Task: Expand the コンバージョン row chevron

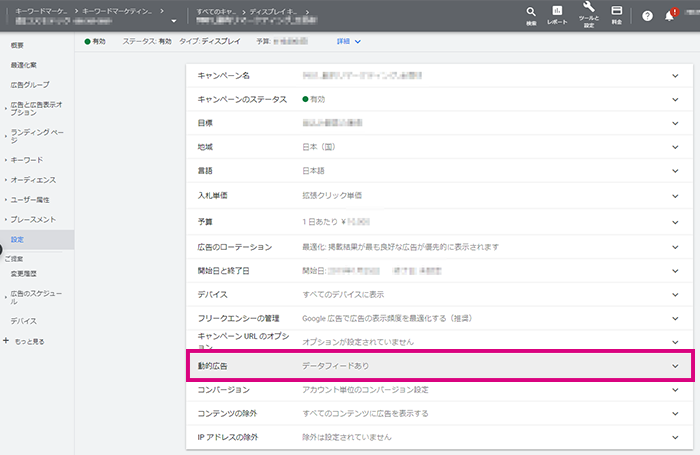Action: (x=675, y=390)
